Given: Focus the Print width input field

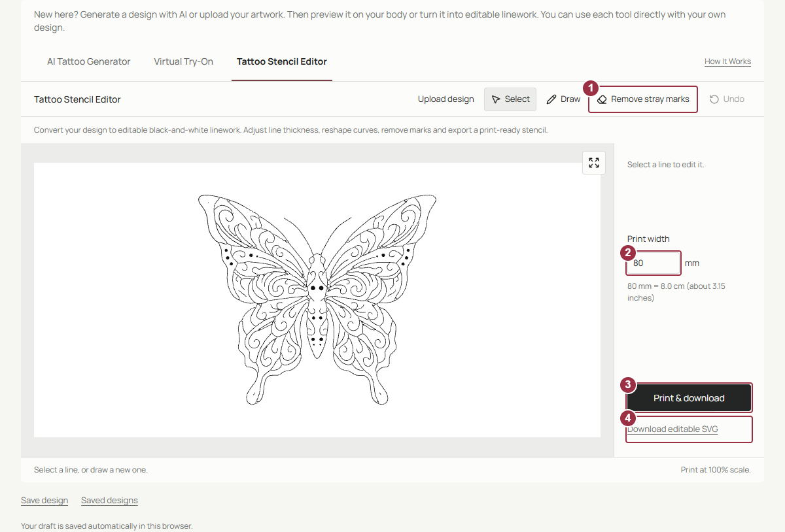Looking at the screenshot, I should pos(654,263).
